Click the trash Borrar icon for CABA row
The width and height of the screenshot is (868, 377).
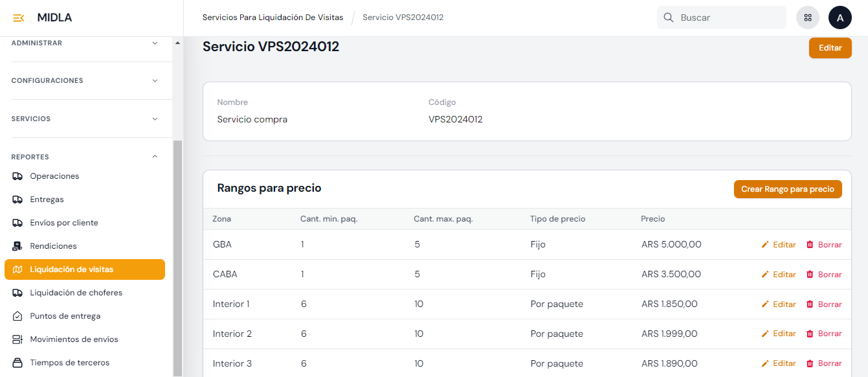point(810,275)
